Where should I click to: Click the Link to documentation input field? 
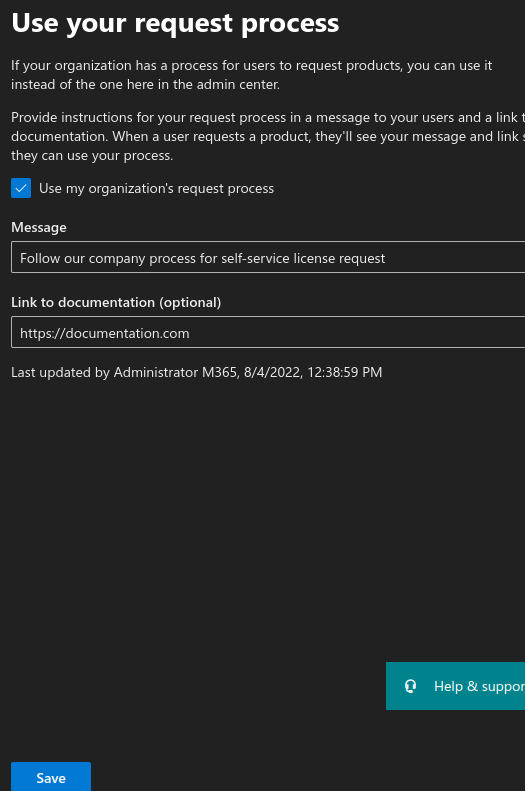268,332
